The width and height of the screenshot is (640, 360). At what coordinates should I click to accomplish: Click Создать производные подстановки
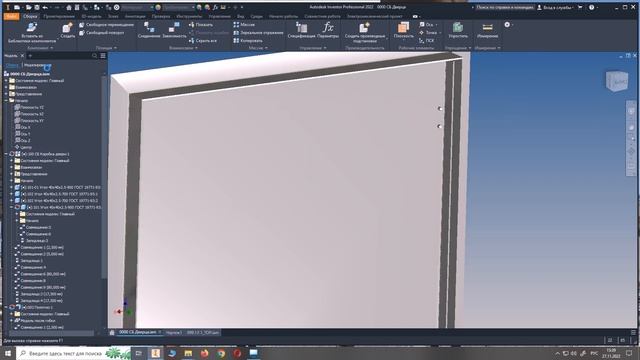[364, 32]
